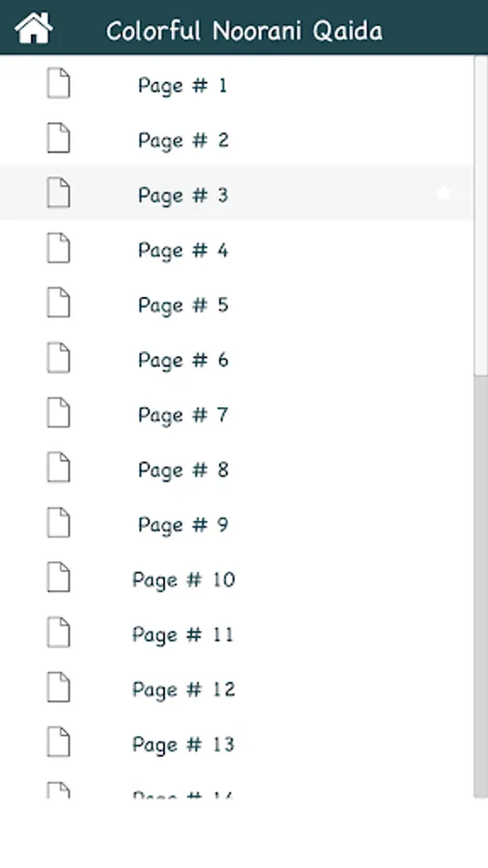Open the partially visible Page # 14

coord(237,784)
